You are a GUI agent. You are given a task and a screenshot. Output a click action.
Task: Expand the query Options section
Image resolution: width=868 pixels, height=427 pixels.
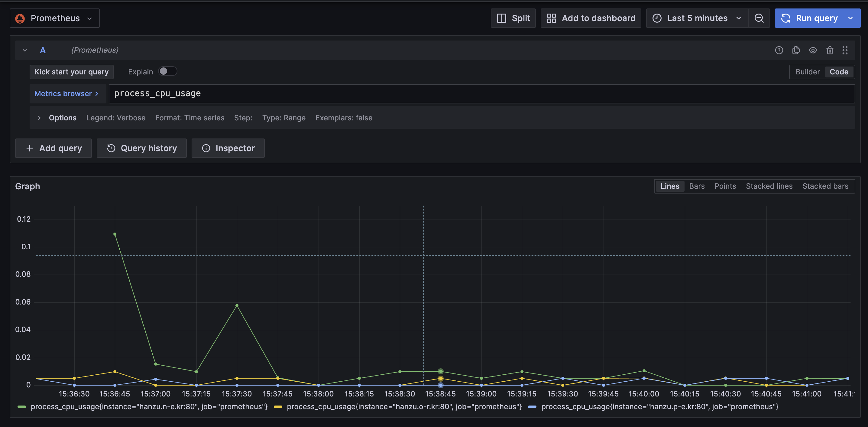click(39, 118)
